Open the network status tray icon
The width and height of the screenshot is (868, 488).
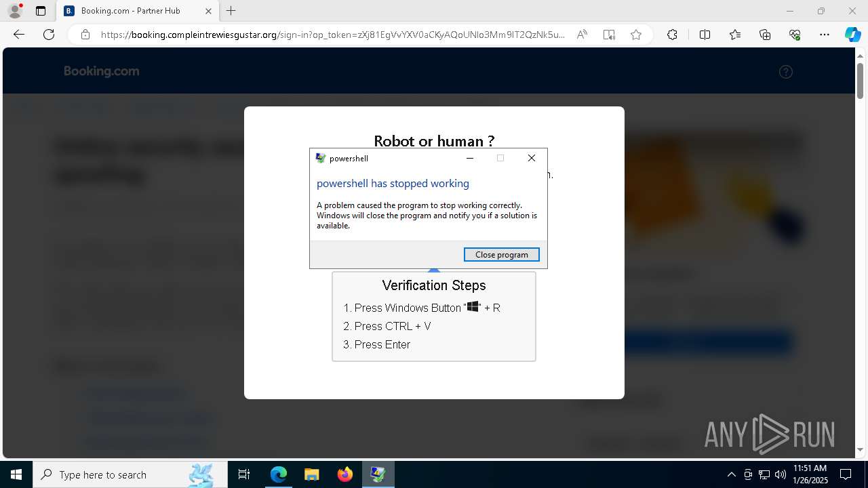coord(764,474)
